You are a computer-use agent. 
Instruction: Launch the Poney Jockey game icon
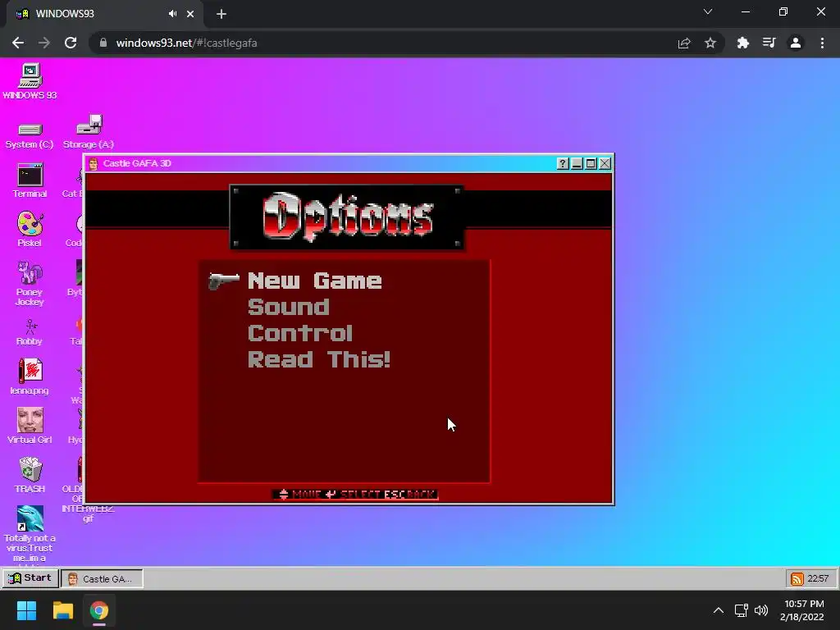[x=30, y=283]
